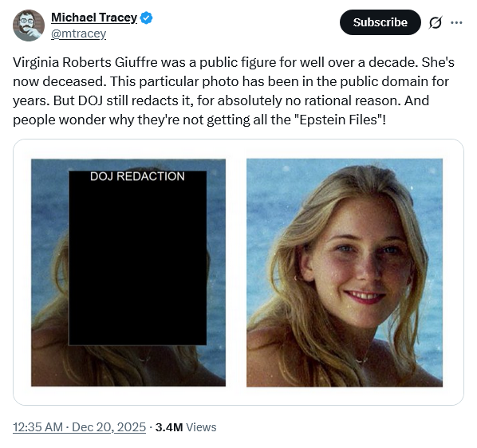Click the Subscribe button
The image size is (477, 448).
click(380, 22)
